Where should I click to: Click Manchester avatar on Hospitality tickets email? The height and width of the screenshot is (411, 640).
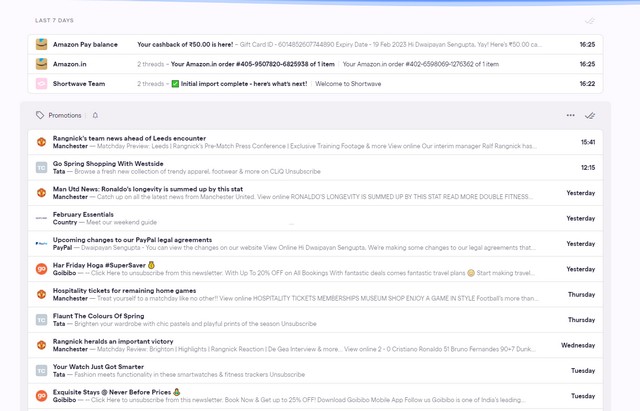coord(41,294)
